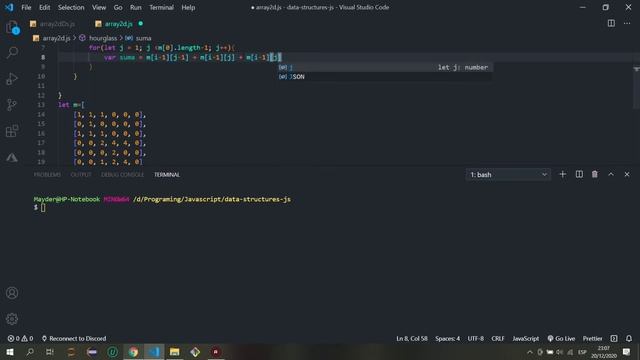The image size is (640, 360).
Task: Switch to the OUTPUT panel tab
Action: click(x=81, y=174)
